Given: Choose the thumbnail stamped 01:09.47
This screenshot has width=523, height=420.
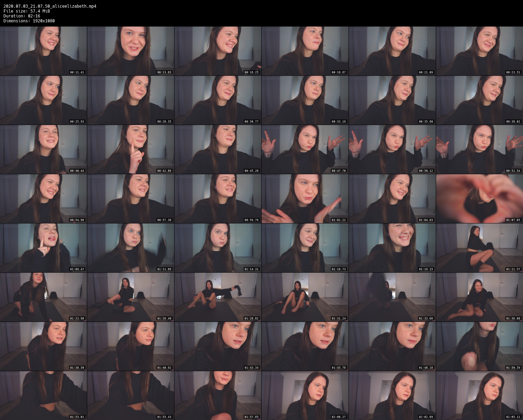Looking at the screenshot, I should [x=43, y=248].
